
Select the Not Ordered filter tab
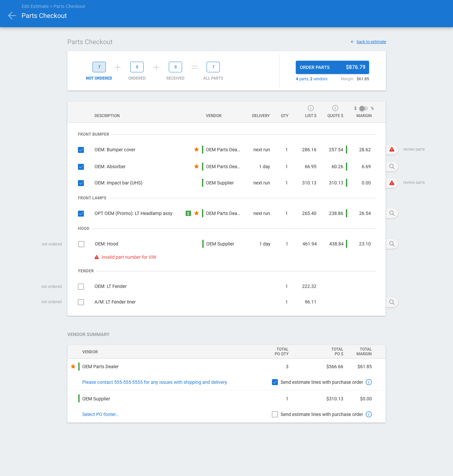pos(99,67)
